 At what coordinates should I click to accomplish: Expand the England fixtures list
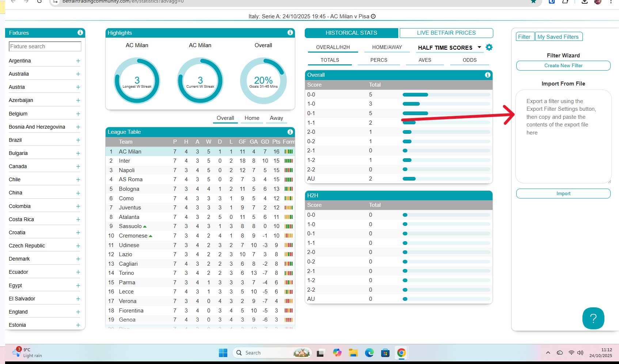click(78, 312)
